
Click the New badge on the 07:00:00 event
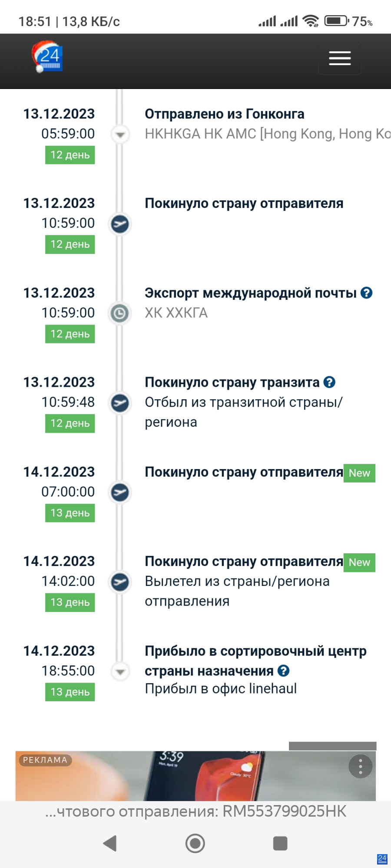[x=359, y=473]
